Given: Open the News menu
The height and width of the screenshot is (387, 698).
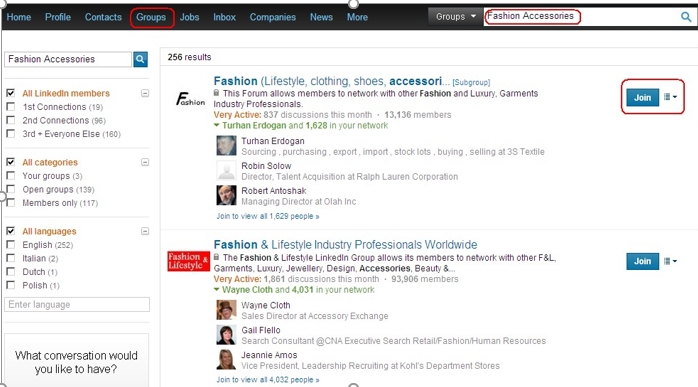Looking at the screenshot, I should pos(321,17).
